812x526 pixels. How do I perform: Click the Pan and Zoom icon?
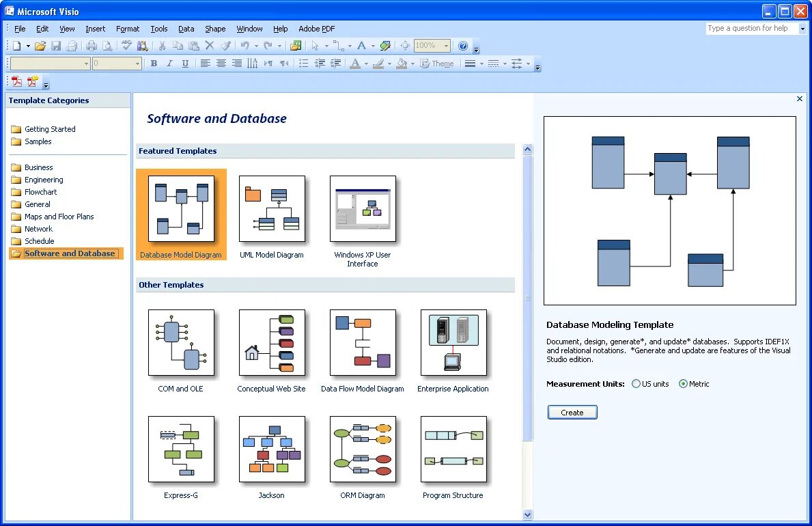click(405, 46)
